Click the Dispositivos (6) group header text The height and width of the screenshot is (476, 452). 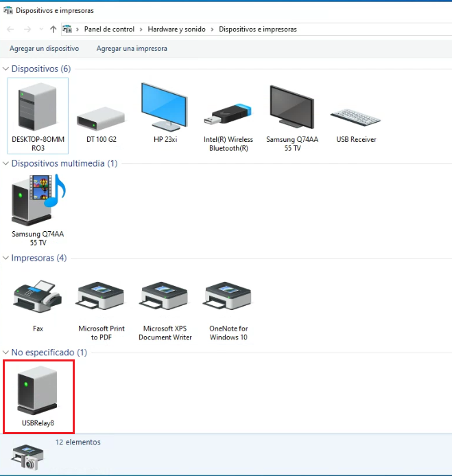coord(41,69)
